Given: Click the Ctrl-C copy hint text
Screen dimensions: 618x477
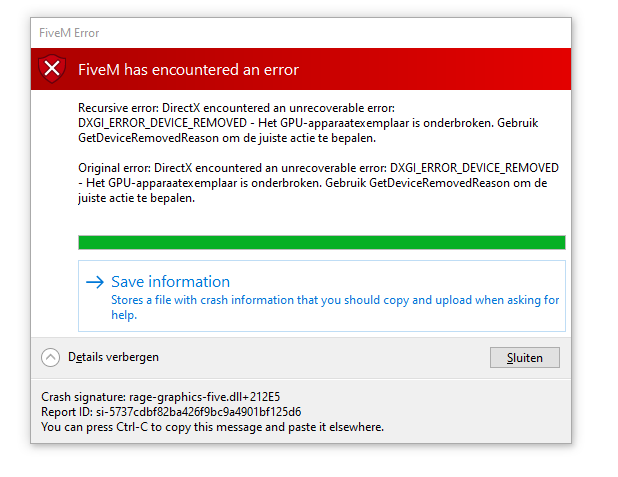Looking at the screenshot, I should point(212,427).
